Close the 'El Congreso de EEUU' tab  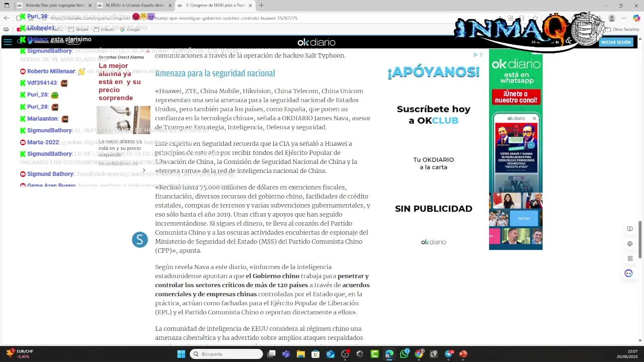click(250, 6)
